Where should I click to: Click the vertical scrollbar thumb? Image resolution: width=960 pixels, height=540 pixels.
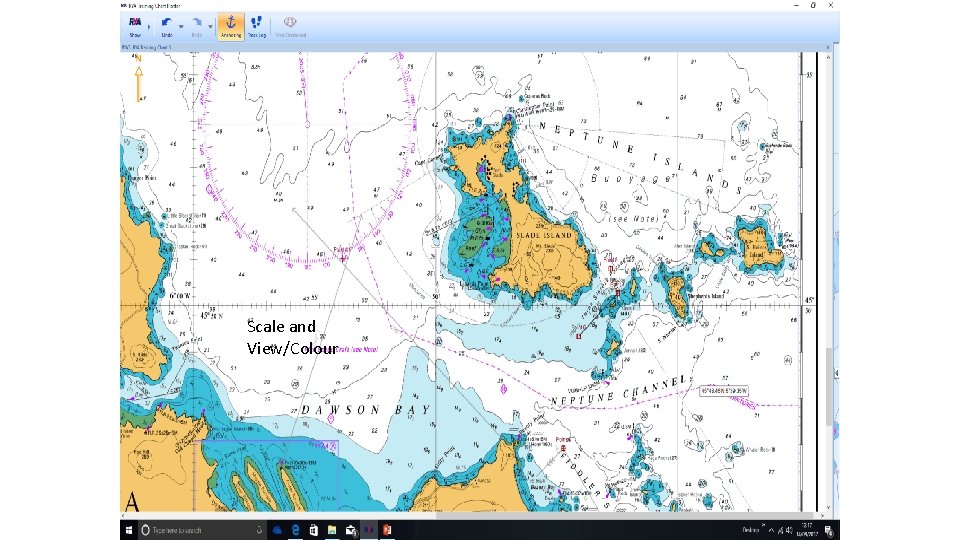(829, 386)
